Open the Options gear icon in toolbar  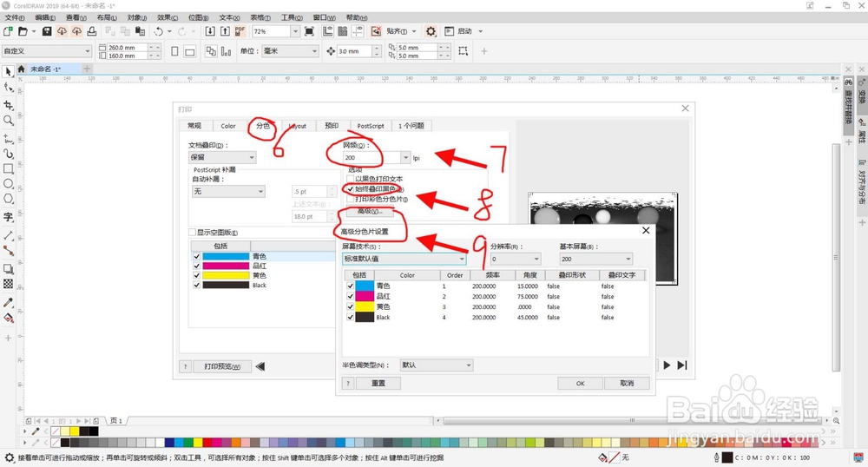click(x=431, y=31)
